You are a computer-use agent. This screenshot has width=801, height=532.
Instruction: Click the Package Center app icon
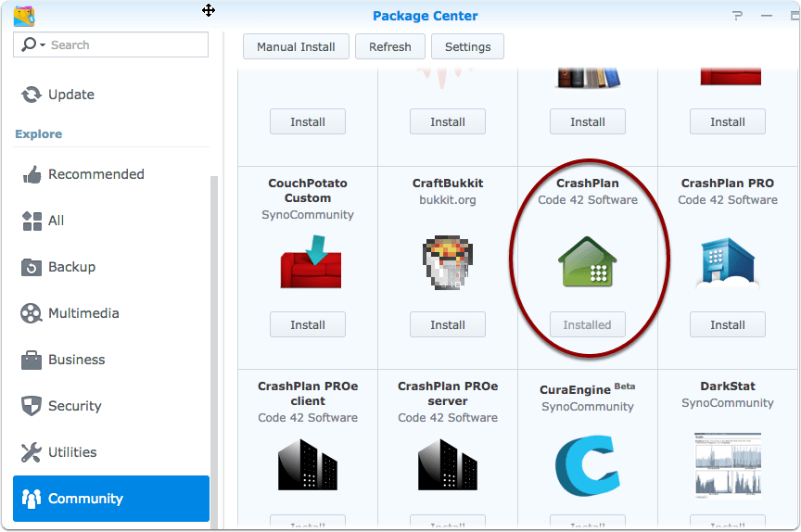coord(24,16)
